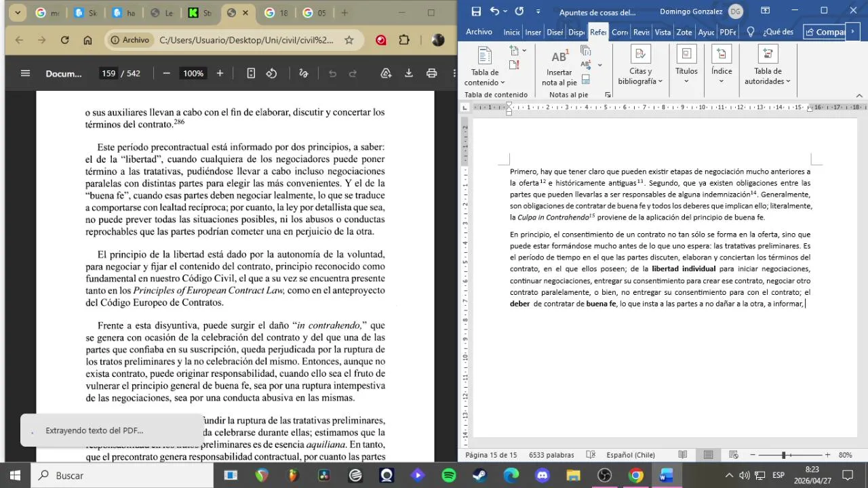
Task: Open Spotify from the taskbar
Action: coord(449,476)
